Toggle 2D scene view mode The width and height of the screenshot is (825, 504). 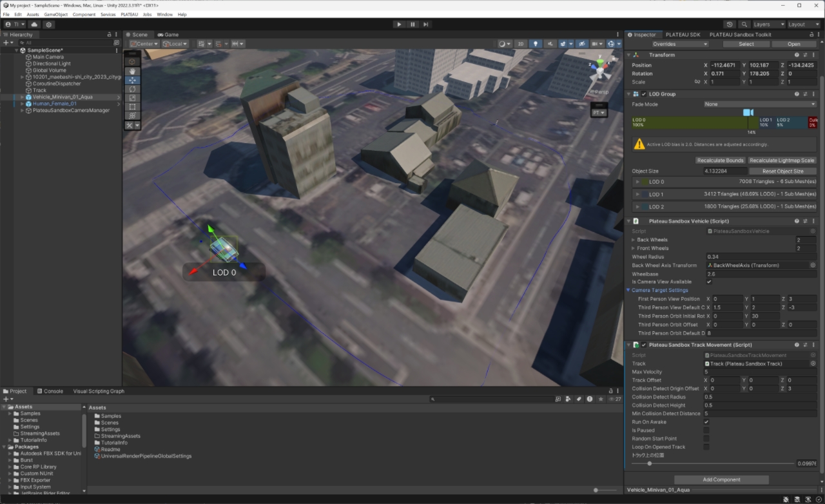click(521, 44)
